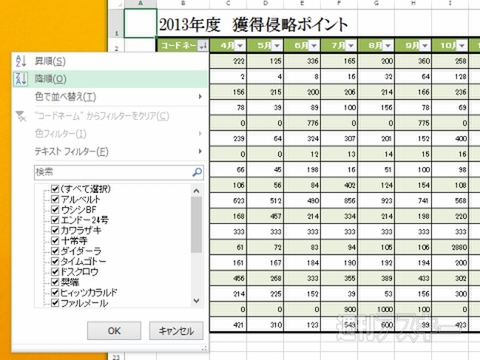
Task: Uncheck the 十常寺 checkbox
Action: [55, 241]
